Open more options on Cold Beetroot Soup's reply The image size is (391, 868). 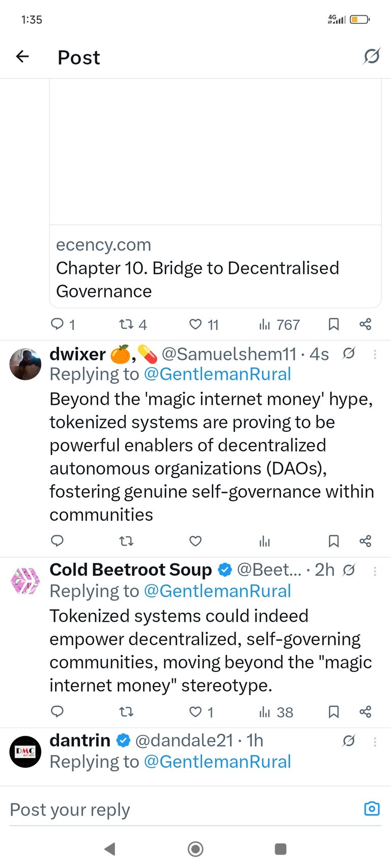pos(375,571)
